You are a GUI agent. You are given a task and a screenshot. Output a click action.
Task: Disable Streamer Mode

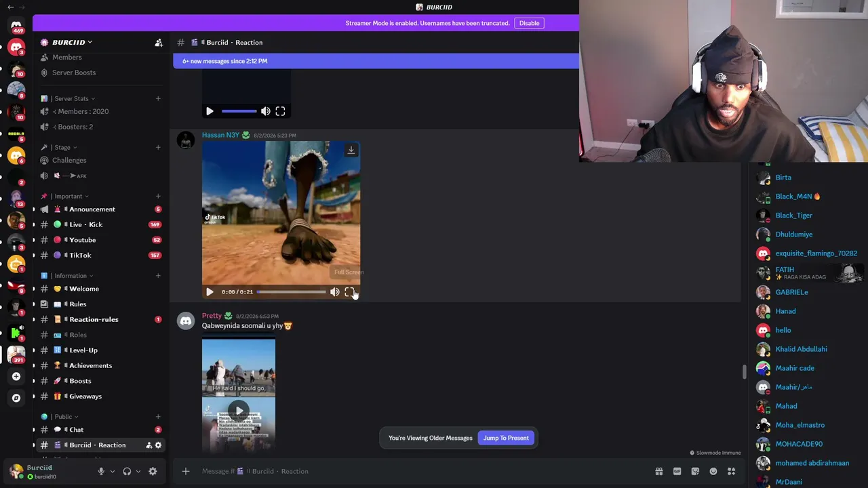529,23
